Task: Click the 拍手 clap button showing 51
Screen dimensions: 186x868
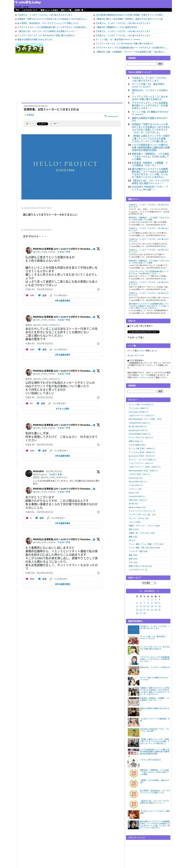Action: point(55,124)
